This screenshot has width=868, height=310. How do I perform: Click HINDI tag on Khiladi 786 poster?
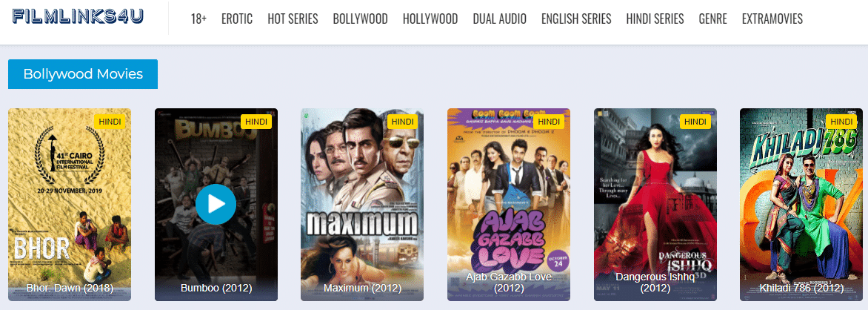[x=841, y=122]
